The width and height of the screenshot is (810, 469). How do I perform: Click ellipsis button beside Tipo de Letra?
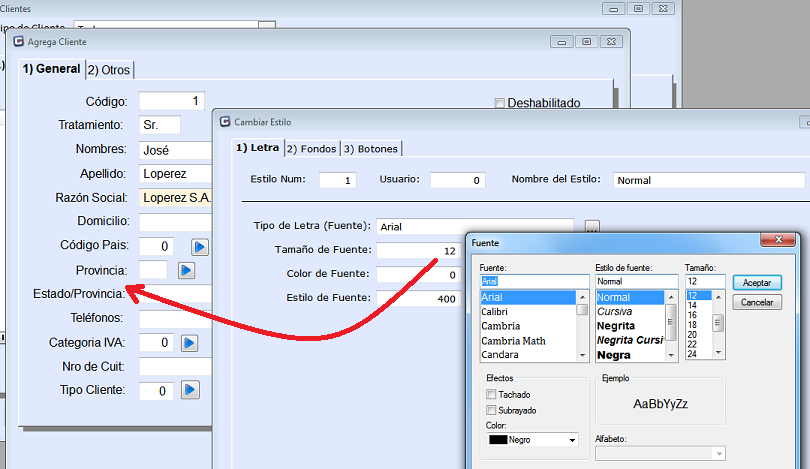tap(591, 227)
